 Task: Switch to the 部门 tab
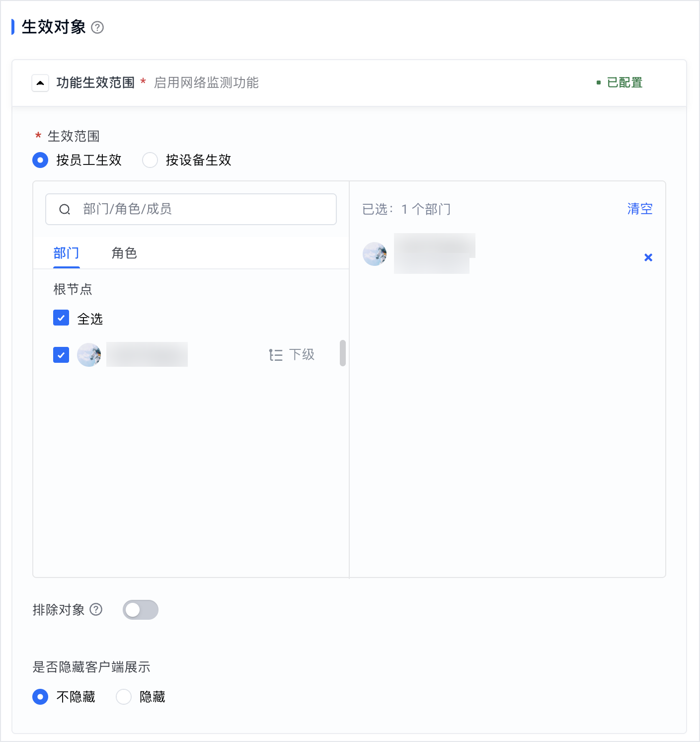(66, 253)
